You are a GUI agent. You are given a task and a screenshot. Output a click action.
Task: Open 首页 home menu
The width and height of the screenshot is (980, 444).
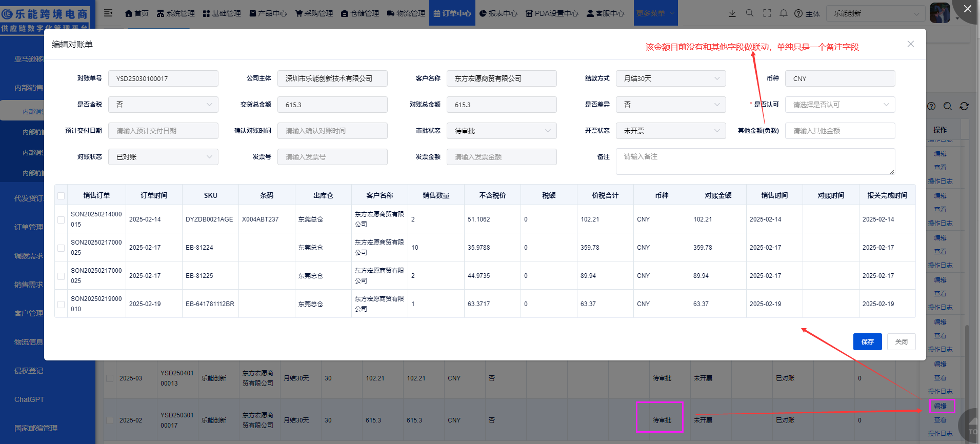[x=137, y=13]
